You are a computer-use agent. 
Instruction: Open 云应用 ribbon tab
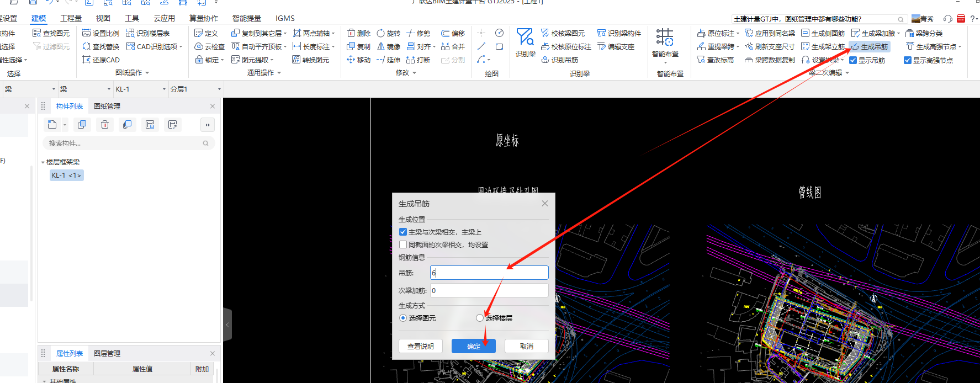click(164, 18)
